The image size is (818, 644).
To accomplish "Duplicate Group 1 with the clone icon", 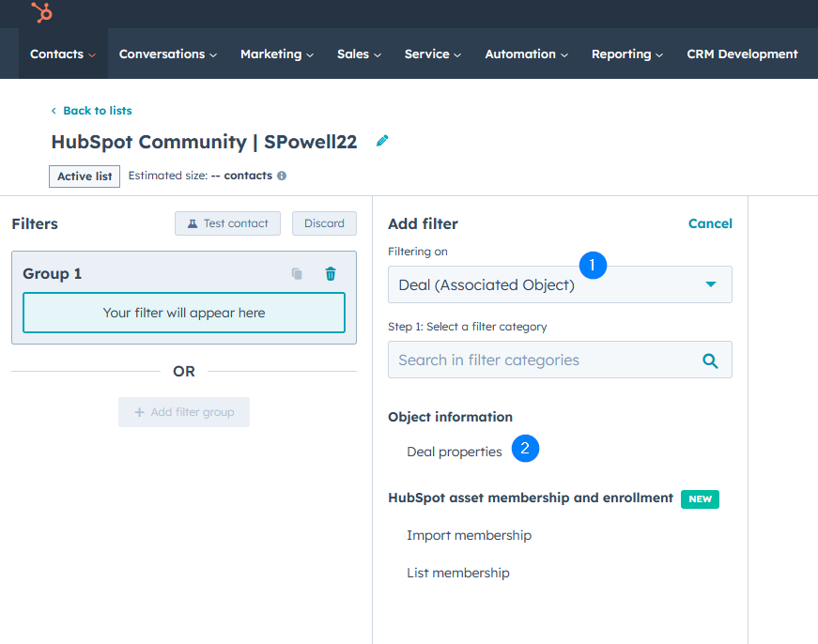I will [x=296, y=273].
